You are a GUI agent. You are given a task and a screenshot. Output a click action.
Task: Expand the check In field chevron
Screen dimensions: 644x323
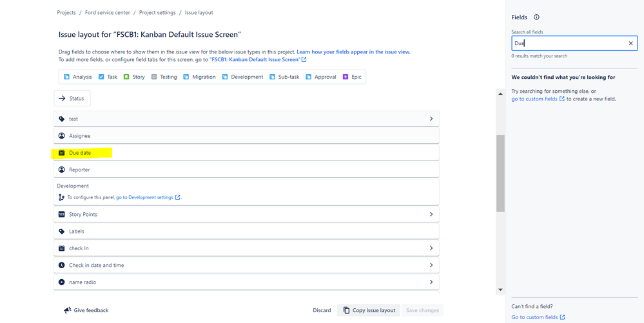point(431,248)
